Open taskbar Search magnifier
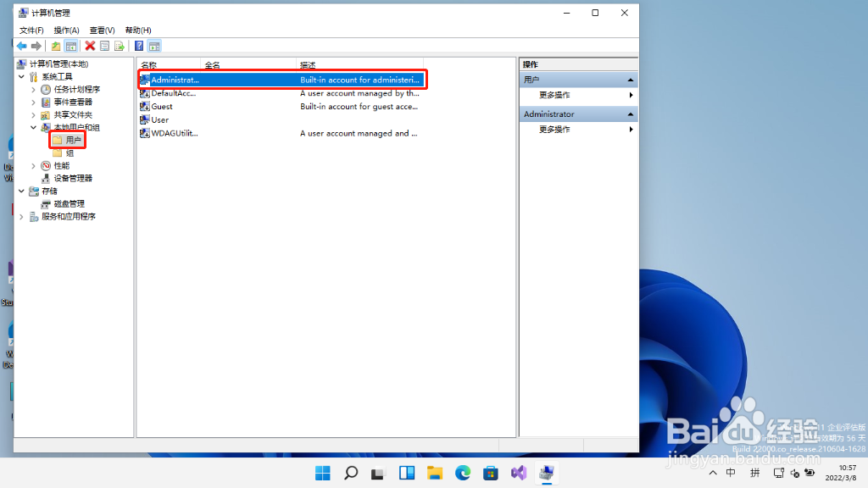868x488 pixels. [x=351, y=473]
